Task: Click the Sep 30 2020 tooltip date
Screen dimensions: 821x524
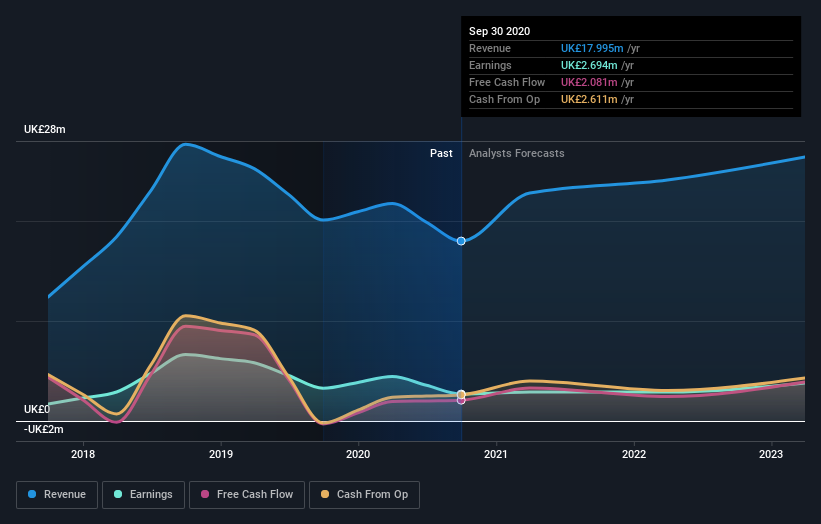Action: coord(500,31)
